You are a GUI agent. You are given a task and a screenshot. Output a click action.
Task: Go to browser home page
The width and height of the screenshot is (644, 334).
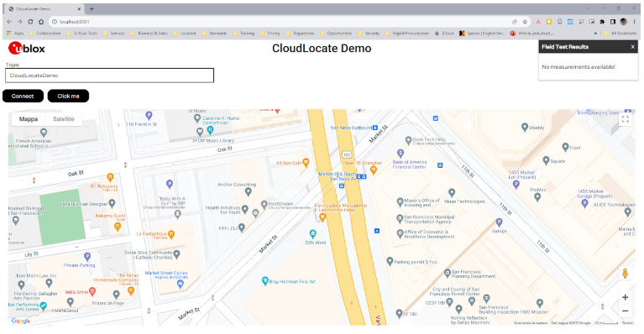(x=41, y=22)
